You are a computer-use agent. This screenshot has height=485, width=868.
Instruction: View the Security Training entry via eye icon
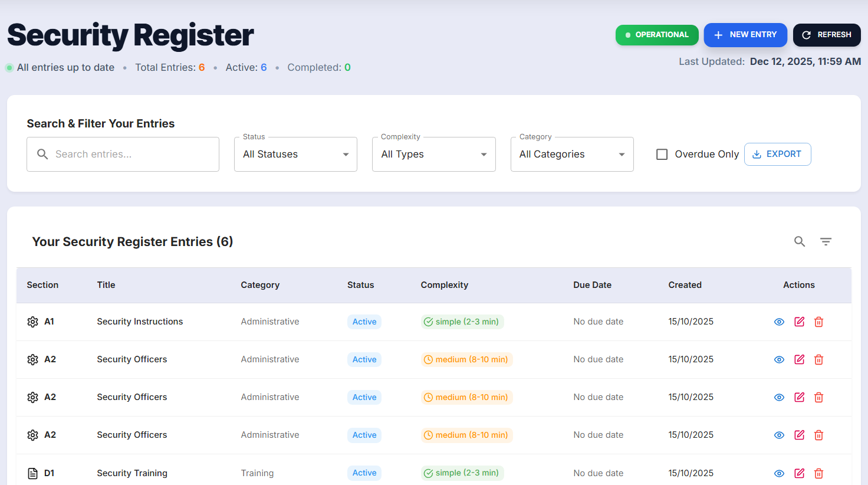(779, 473)
